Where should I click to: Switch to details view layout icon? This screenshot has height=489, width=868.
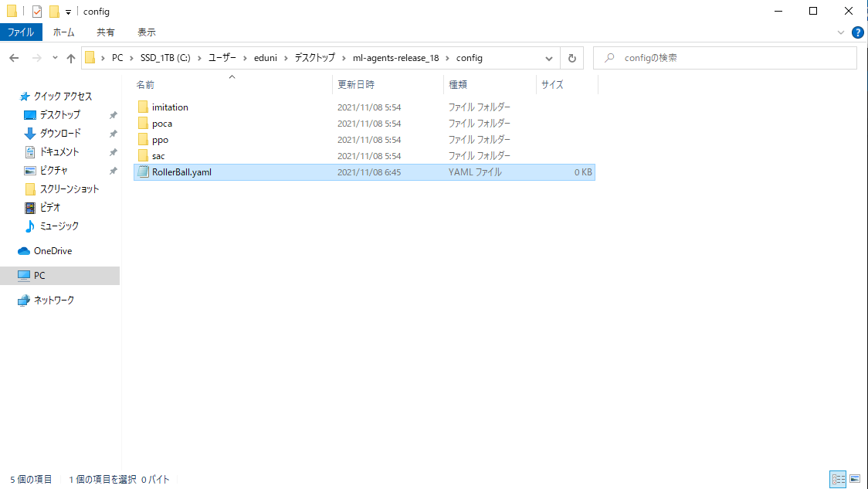click(838, 478)
